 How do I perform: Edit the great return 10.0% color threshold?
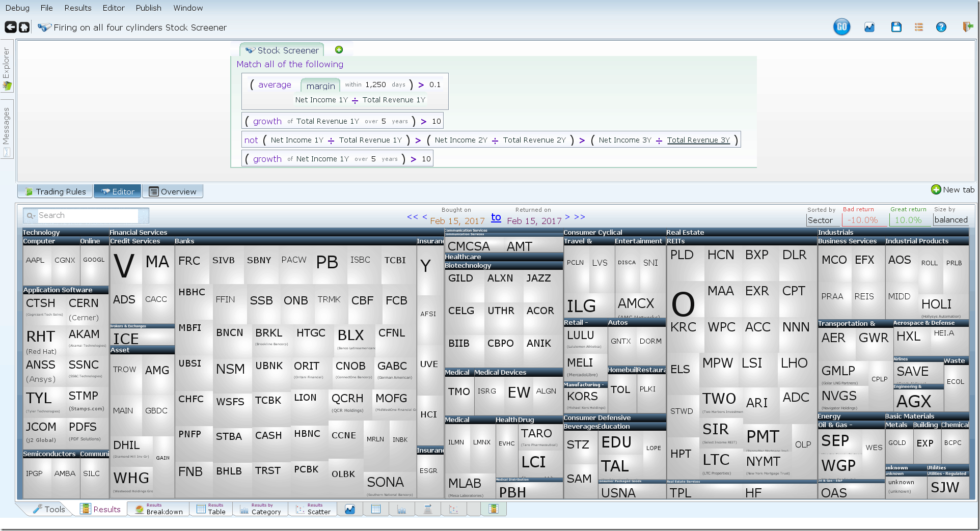coord(909,220)
